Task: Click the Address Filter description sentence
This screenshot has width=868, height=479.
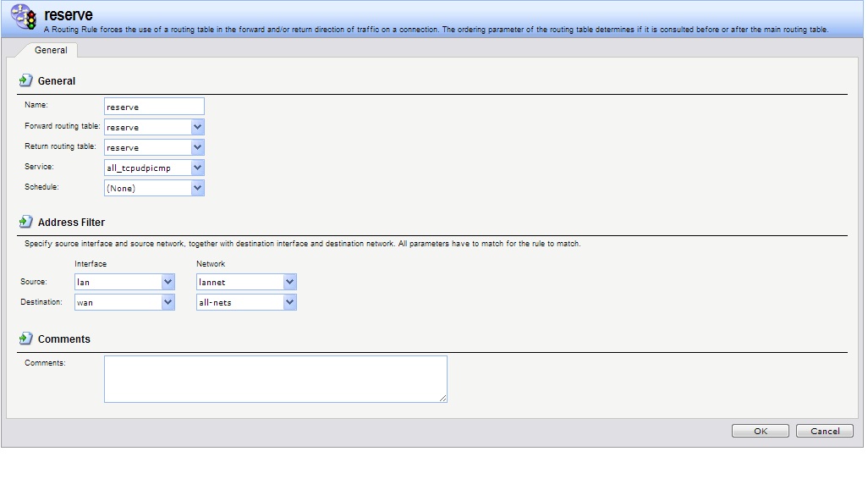Action: 302,244
